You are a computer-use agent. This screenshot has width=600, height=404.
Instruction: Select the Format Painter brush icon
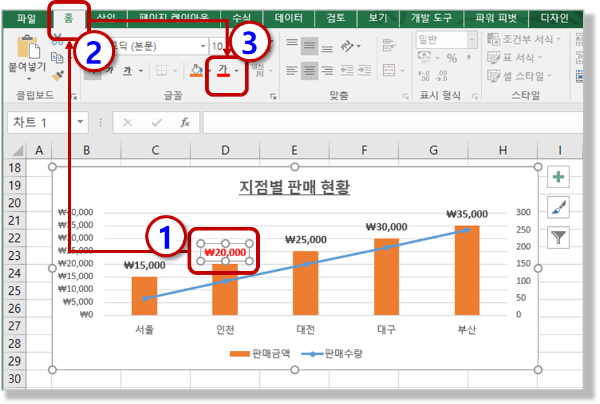(x=58, y=76)
